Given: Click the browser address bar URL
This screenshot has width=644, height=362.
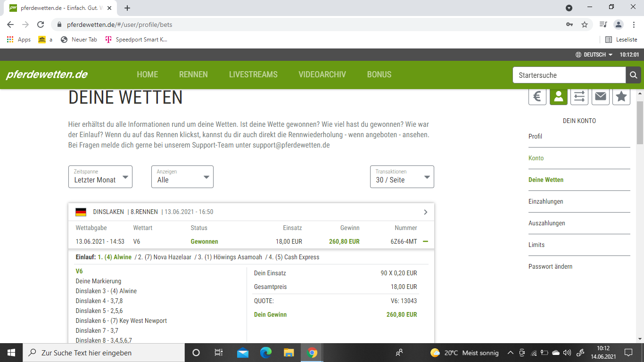Looking at the screenshot, I should point(119,25).
